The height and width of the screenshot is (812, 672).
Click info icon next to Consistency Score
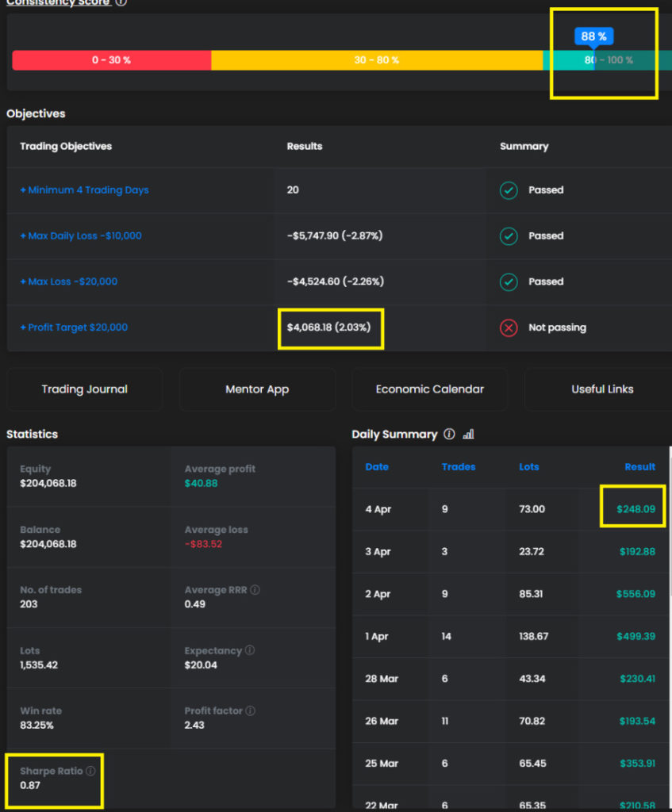coord(121,2)
